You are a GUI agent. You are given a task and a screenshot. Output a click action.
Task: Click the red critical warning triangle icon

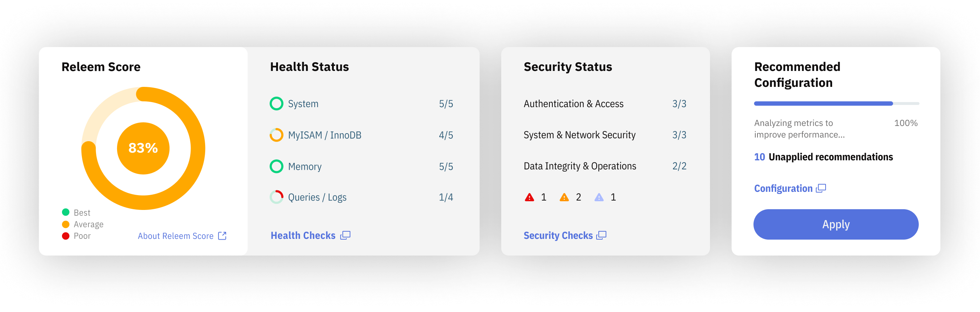[x=529, y=197]
